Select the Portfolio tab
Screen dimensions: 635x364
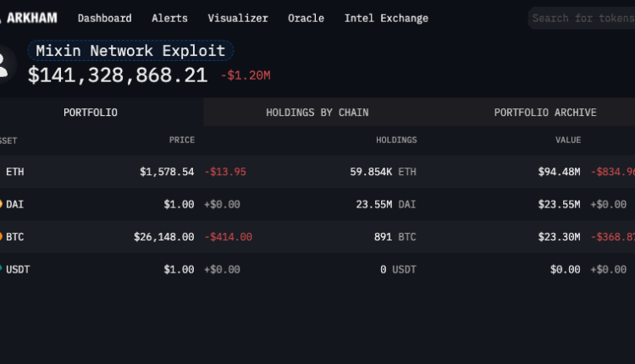pos(91,113)
